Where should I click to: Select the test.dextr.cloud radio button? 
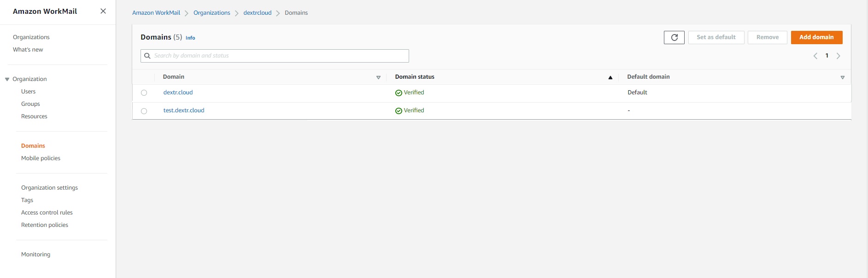(144, 111)
